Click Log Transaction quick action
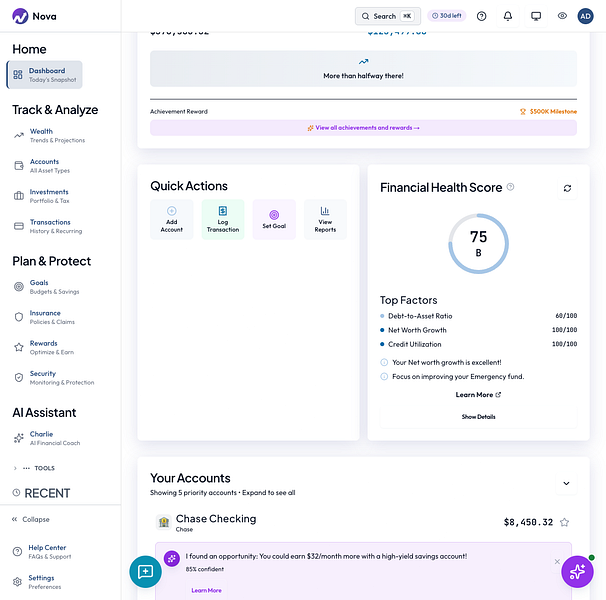606x600 pixels. (x=223, y=220)
